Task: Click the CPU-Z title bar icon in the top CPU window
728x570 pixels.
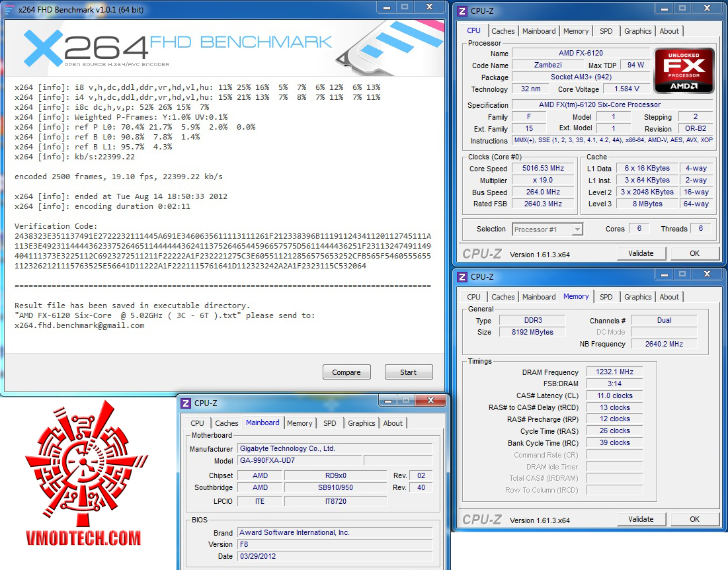Action: tap(462, 11)
